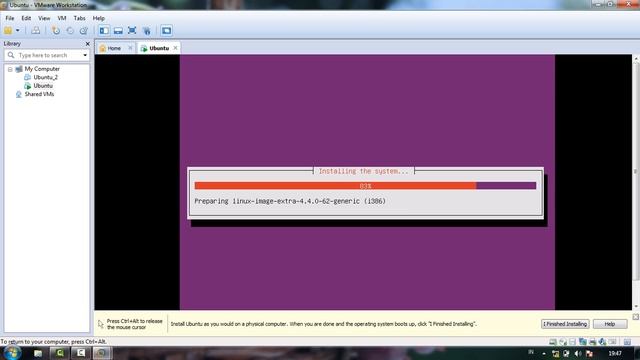The width and height of the screenshot is (640, 360).
Task: Open the green Q taskbar application
Action: [x=60, y=353]
